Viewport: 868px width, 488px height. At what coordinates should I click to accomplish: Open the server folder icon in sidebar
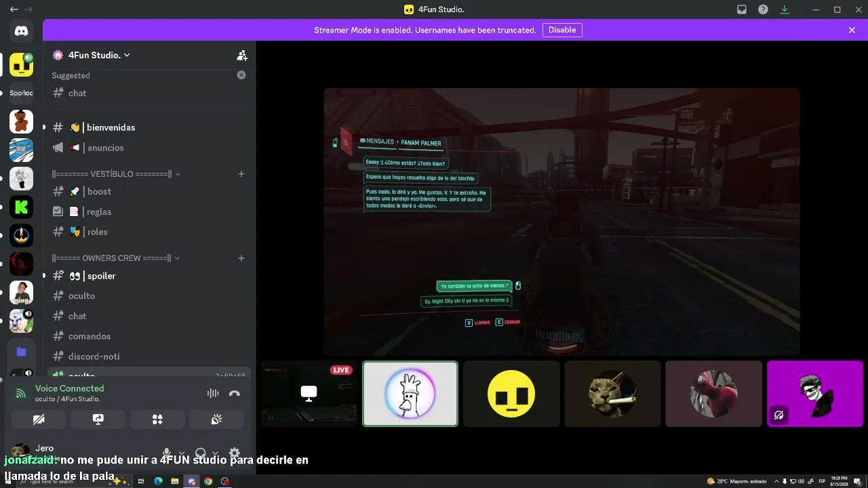(21, 351)
